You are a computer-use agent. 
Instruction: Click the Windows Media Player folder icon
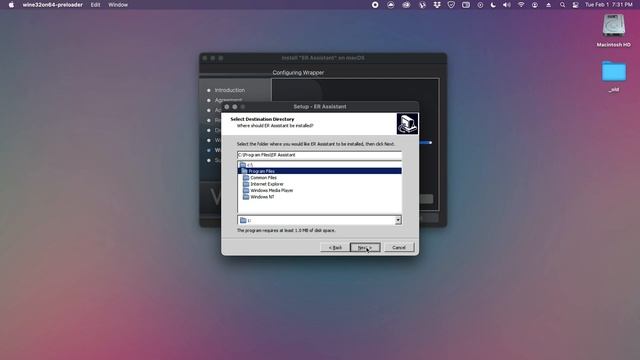pyautogui.click(x=246, y=190)
